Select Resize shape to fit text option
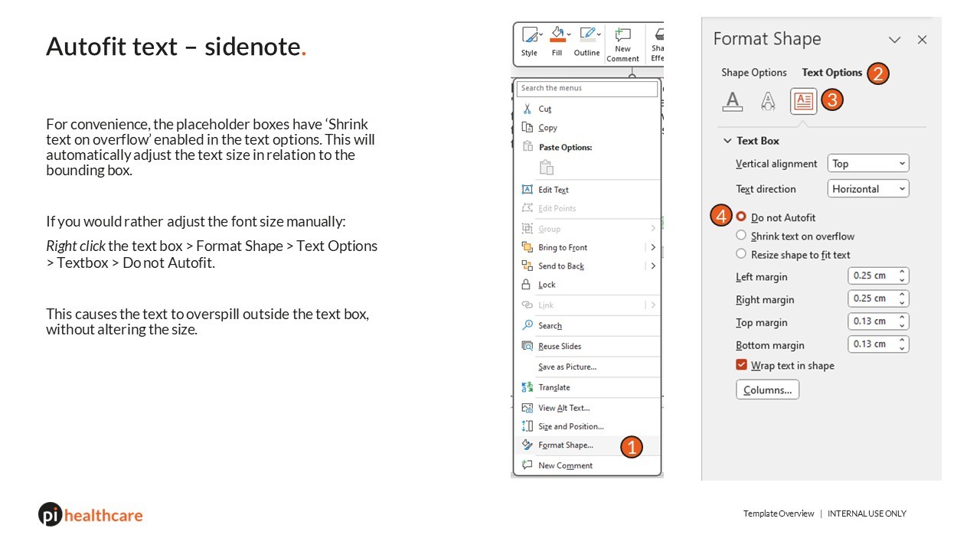This screenshot has height=551, width=980. click(x=792, y=254)
